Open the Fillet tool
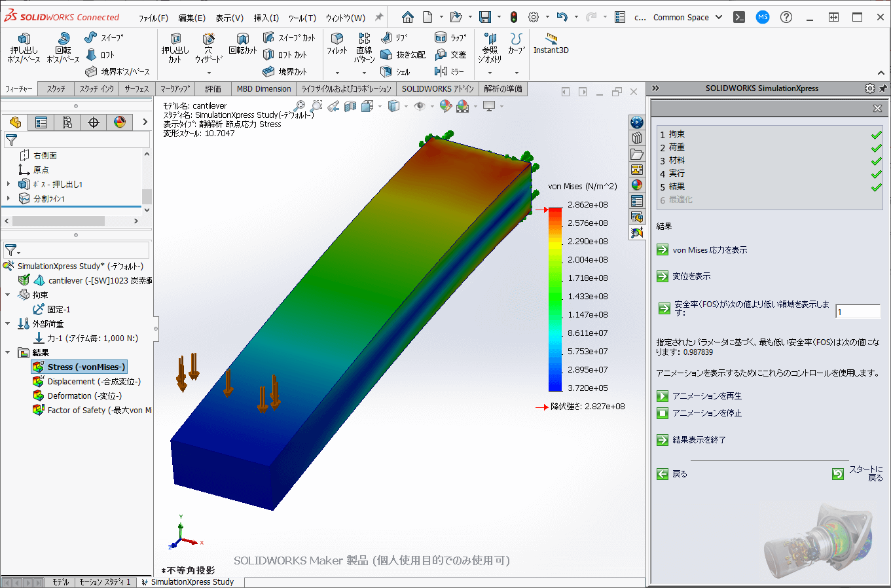Screen dimensions: 891x588 click(x=336, y=47)
